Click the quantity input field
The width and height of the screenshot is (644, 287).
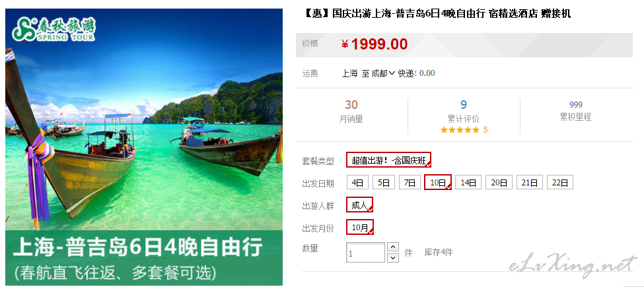click(x=365, y=253)
